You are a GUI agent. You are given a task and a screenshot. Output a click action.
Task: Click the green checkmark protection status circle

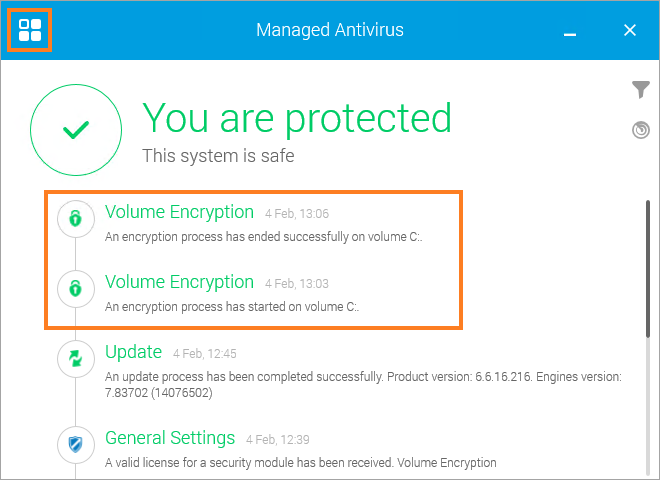pyautogui.click(x=76, y=130)
